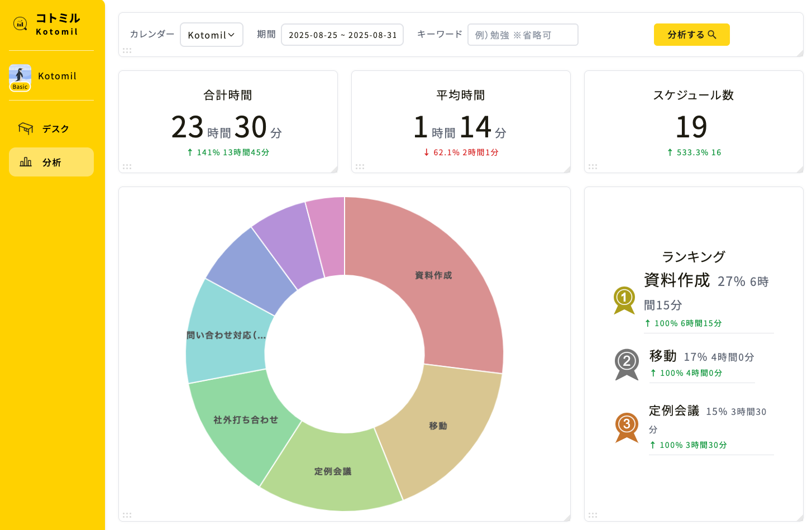Image resolution: width=812 pixels, height=530 pixels.
Task: Click 移動 ranking entry title
Action: click(x=663, y=356)
